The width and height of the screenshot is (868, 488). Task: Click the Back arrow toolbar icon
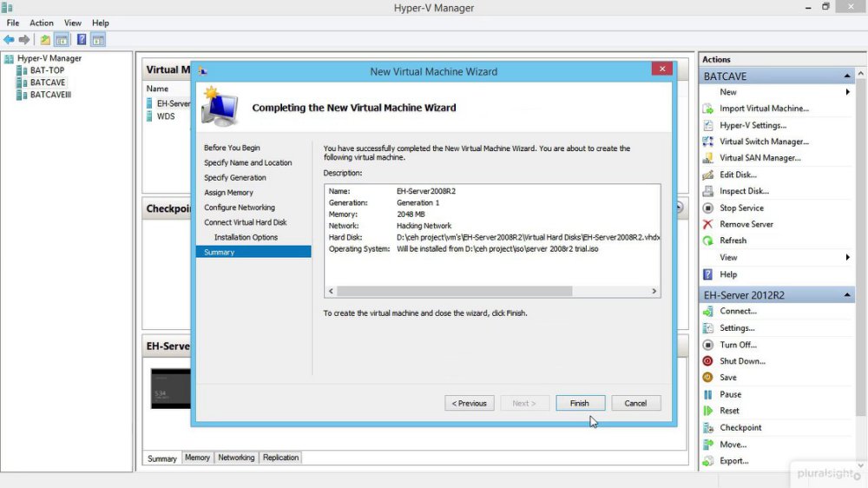pos(9,40)
